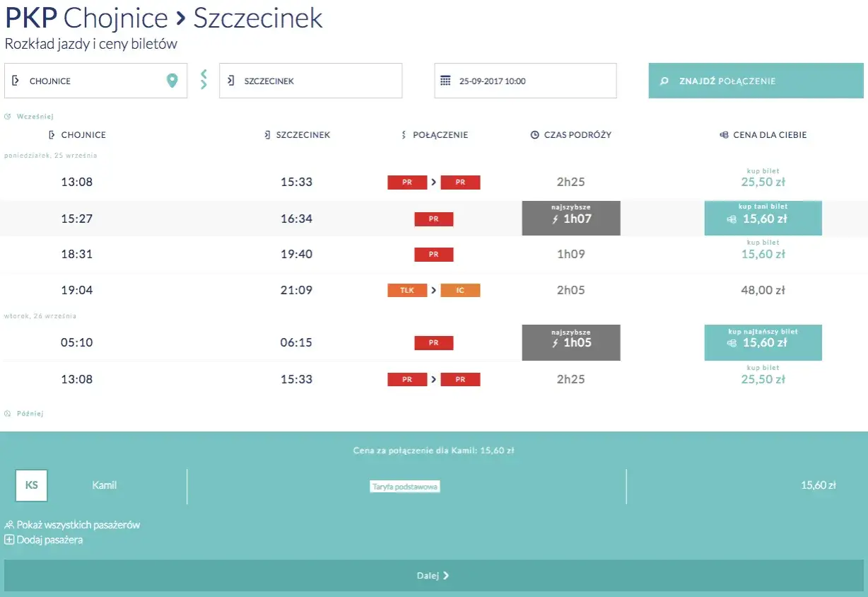Click the clock icon beside Wcześniej

(x=8, y=117)
